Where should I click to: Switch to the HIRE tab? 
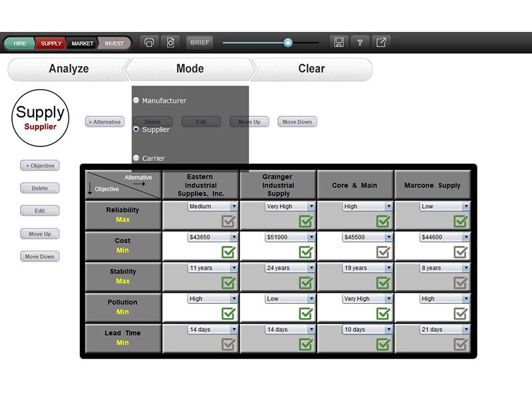pos(19,43)
